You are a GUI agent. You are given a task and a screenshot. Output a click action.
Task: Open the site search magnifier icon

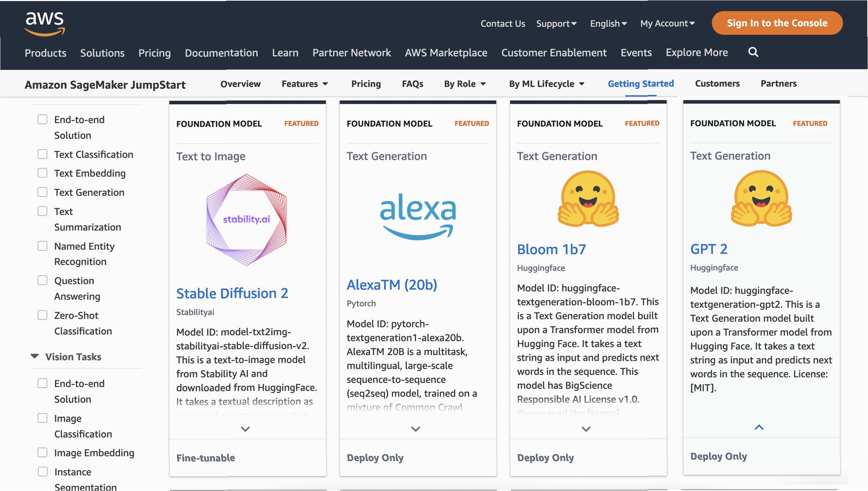[x=753, y=52]
